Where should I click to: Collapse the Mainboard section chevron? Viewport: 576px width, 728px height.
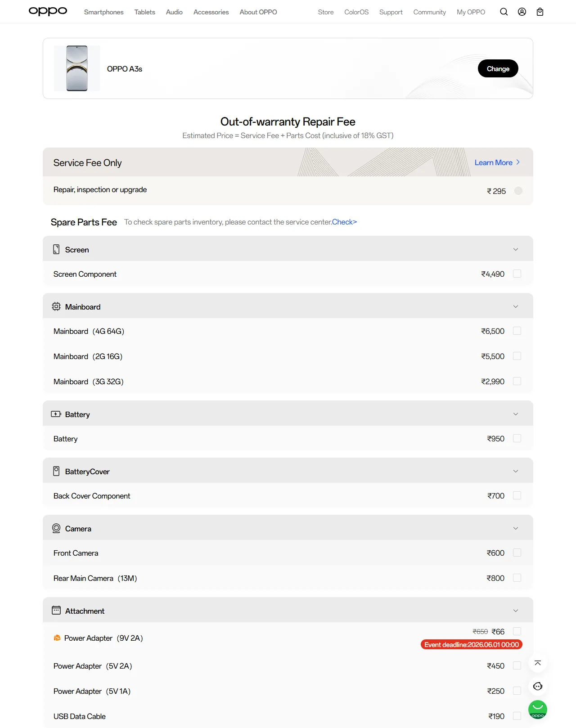pyautogui.click(x=516, y=306)
